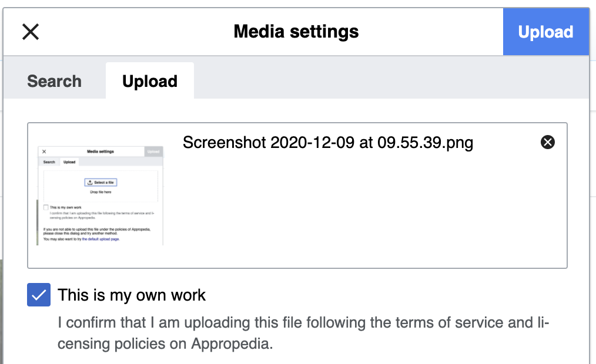This screenshot has height=364, width=596.
Task: Click the word Appropedia in confirmation text
Action: [x=230, y=344]
